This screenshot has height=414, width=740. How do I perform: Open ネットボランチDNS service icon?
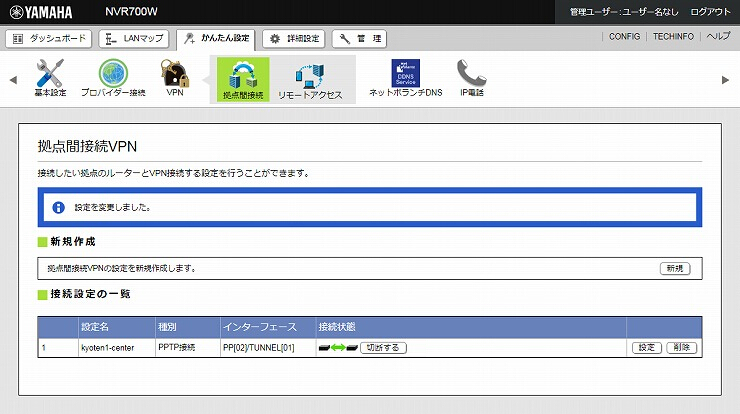(x=405, y=77)
